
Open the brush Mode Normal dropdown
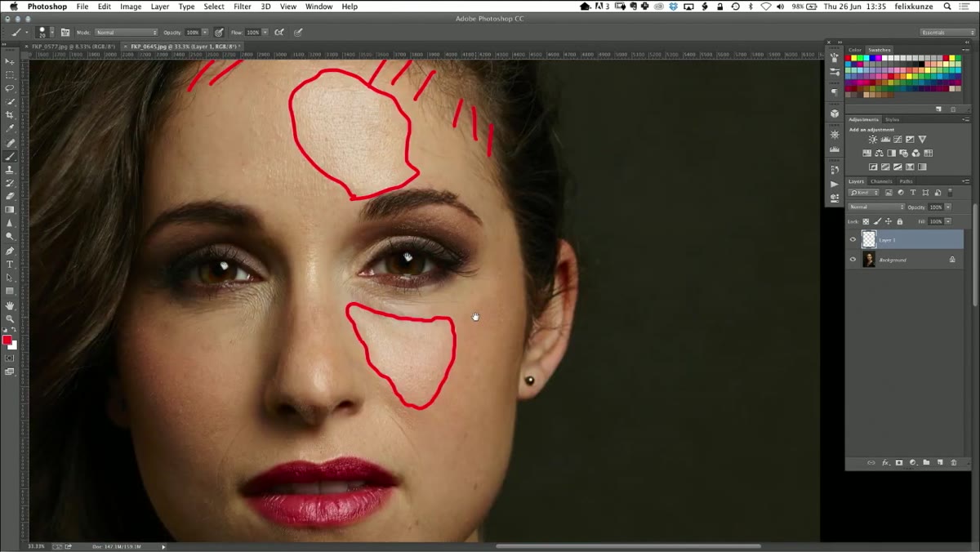[126, 33]
